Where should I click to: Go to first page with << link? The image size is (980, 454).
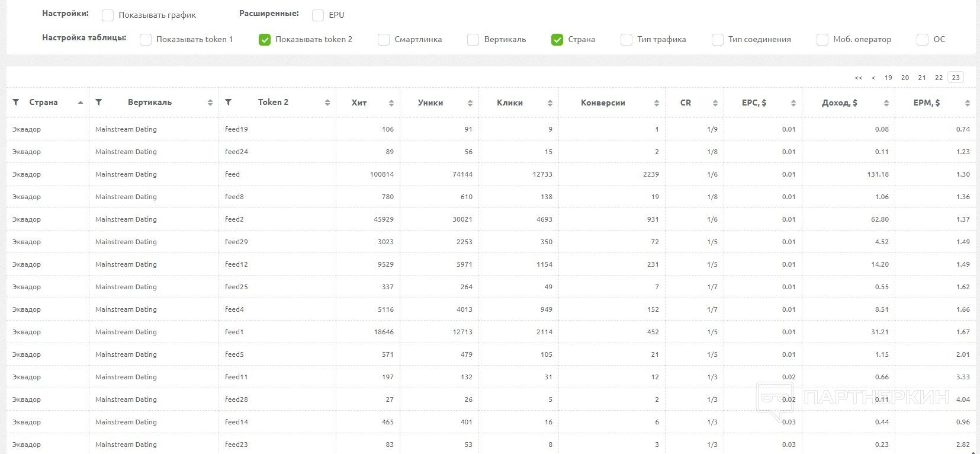[859, 78]
